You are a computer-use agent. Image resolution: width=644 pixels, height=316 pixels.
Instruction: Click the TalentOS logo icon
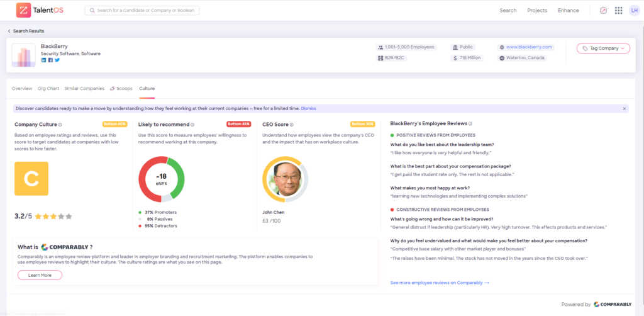coord(23,10)
